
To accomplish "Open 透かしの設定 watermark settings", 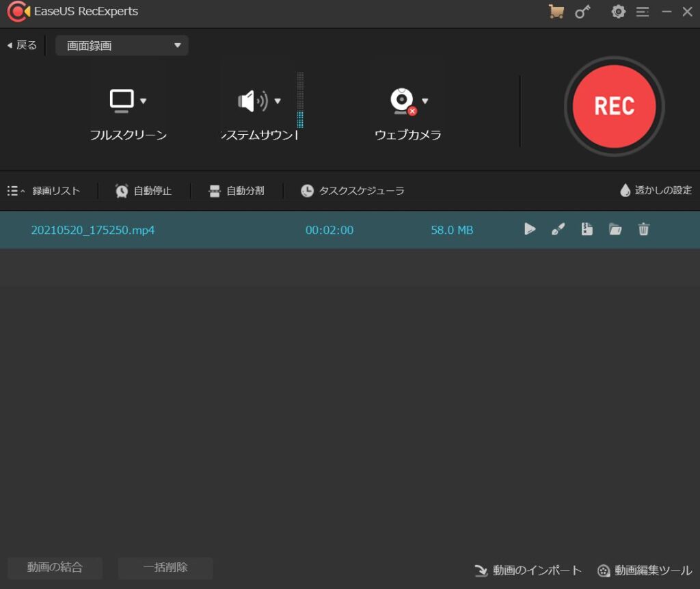I will pos(656,190).
